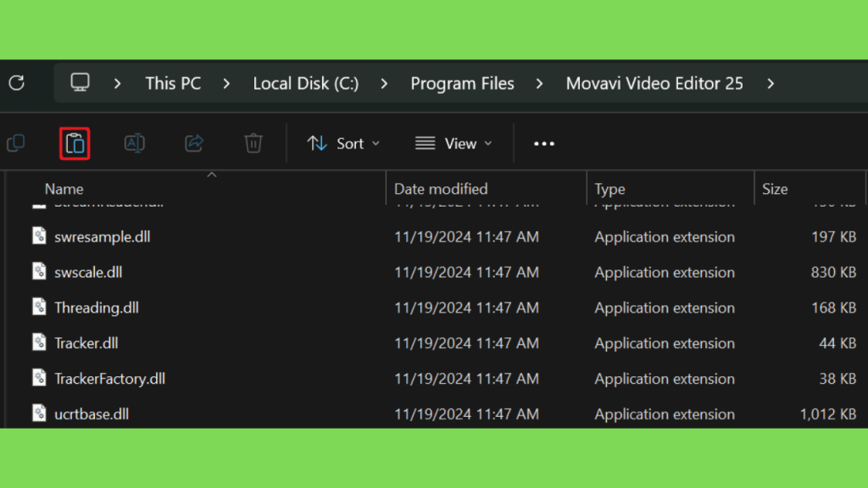Click the Share icon in toolbar
The height and width of the screenshot is (488, 868).
[194, 143]
